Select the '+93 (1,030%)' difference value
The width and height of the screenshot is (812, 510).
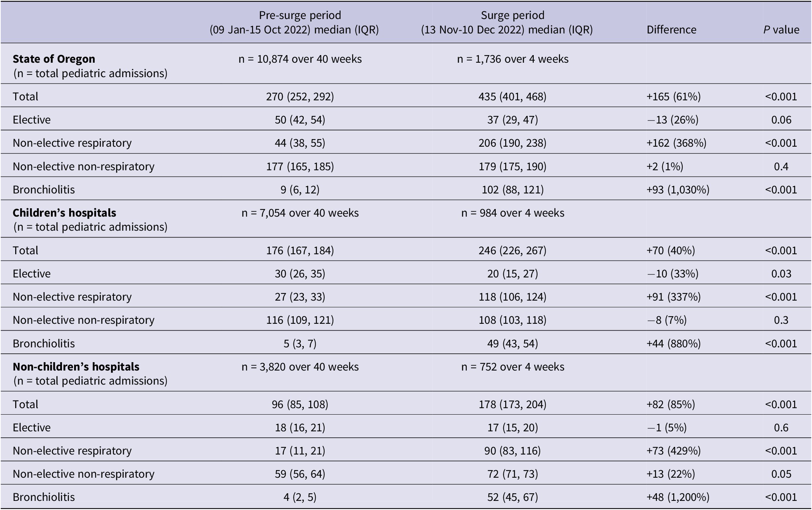coord(678,190)
